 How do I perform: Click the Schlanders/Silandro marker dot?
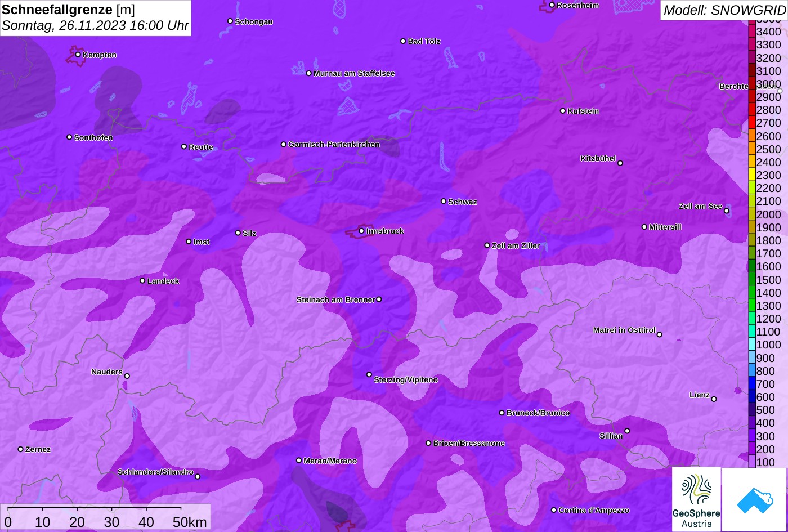click(197, 477)
